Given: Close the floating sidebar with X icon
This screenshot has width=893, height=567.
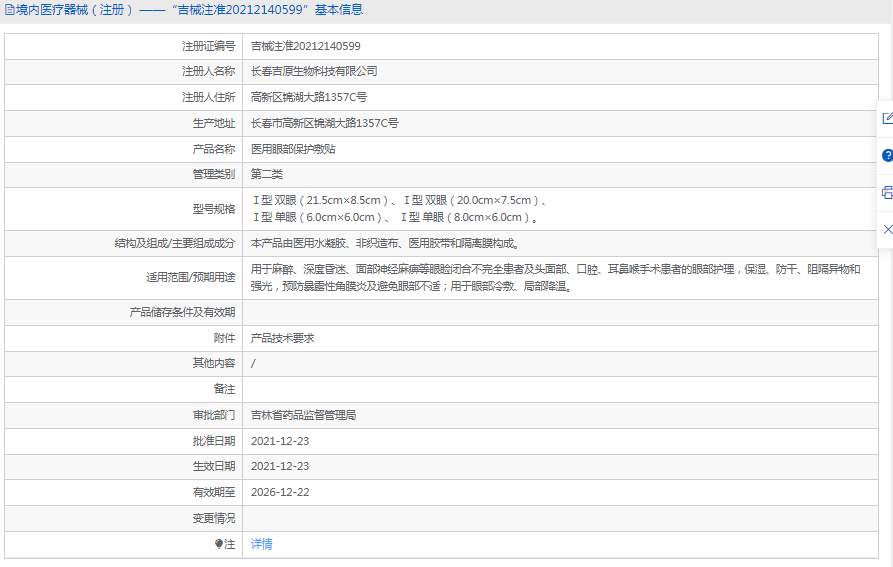Looking at the screenshot, I should point(886,230).
